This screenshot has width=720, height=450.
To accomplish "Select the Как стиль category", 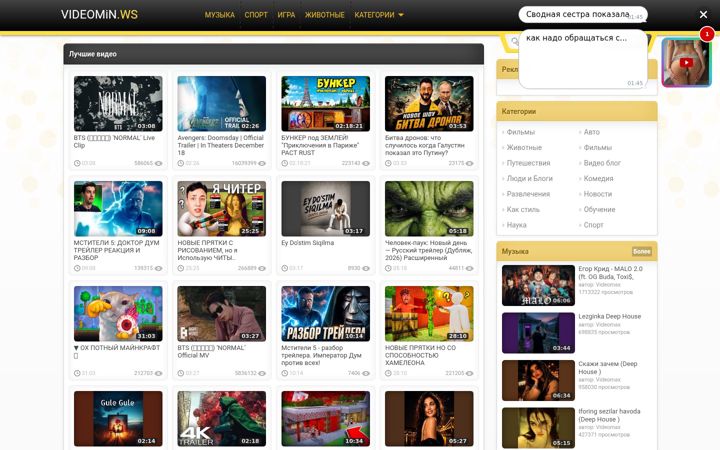I will click(523, 209).
